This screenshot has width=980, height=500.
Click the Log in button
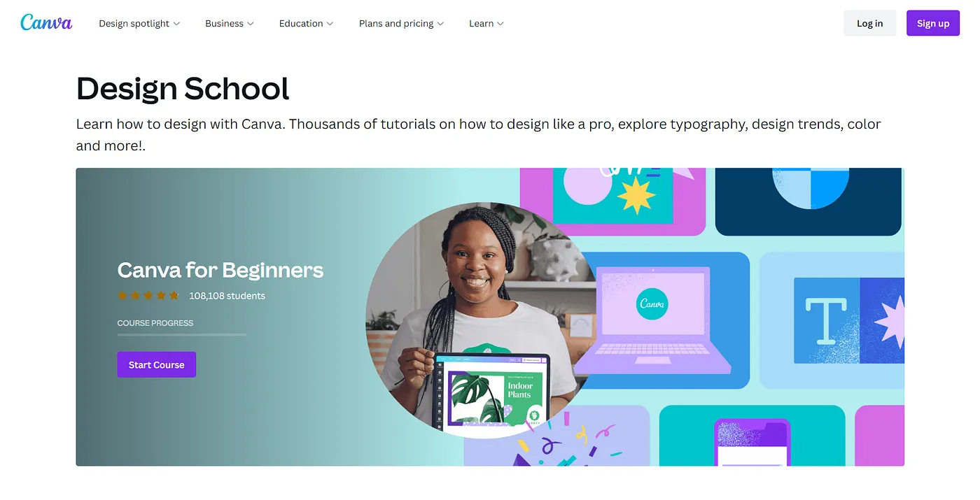[869, 23]
